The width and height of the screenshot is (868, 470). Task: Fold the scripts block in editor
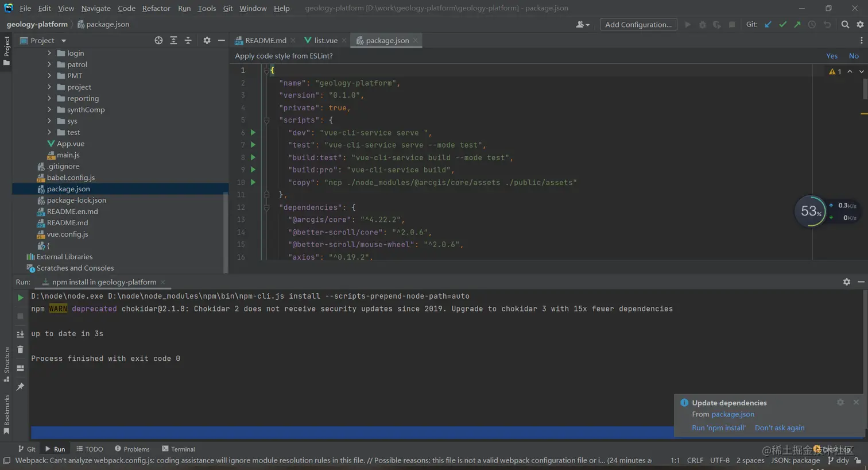pyautogui.click(x=266, y=120)
